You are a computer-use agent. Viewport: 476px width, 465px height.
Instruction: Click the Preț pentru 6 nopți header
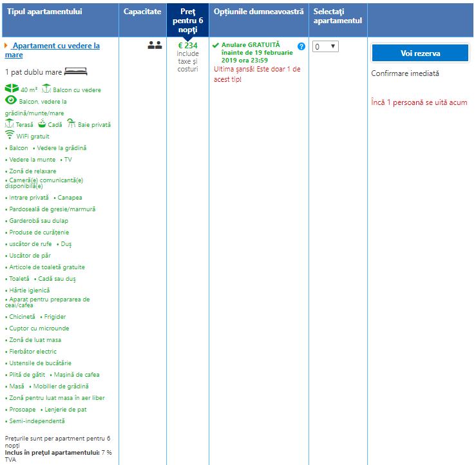click(187, 21)
